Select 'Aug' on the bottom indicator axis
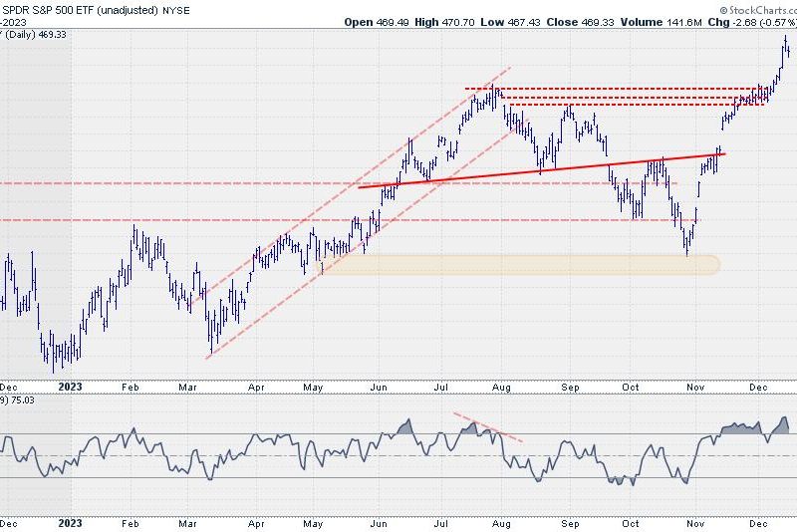 [x=501, y=524]
